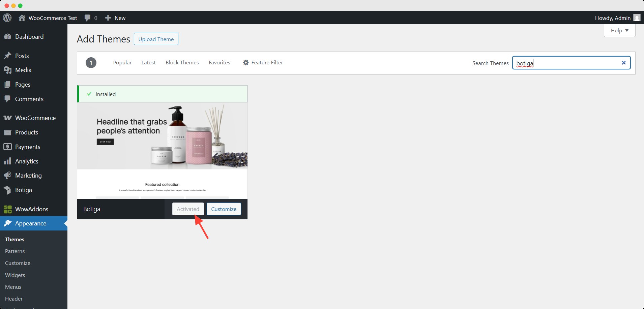Open Header submenu item
This screenshot has width=644, height=309.
tap(14, 299)
